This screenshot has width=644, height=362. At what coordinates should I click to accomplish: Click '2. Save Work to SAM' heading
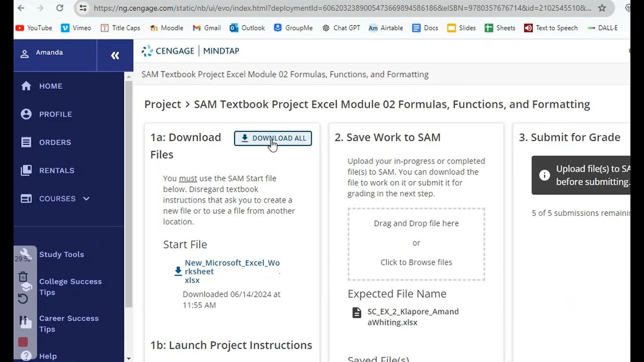(387, 137)
